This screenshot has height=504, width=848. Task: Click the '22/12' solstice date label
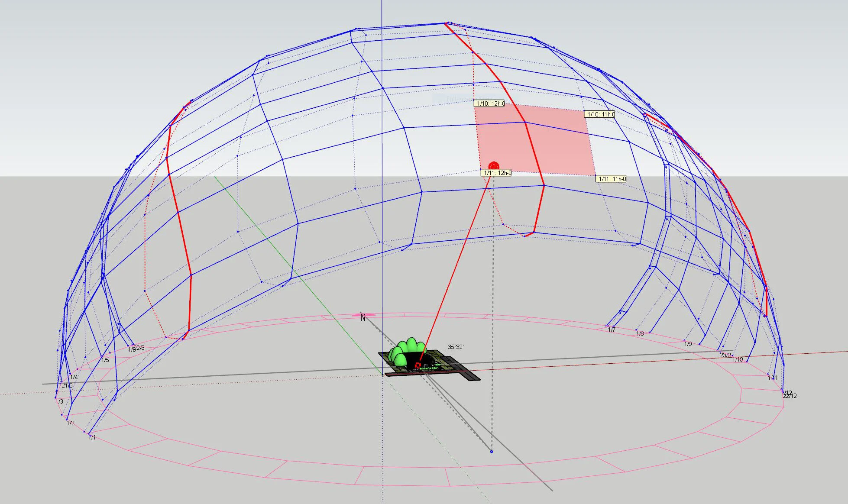(790, 396)
